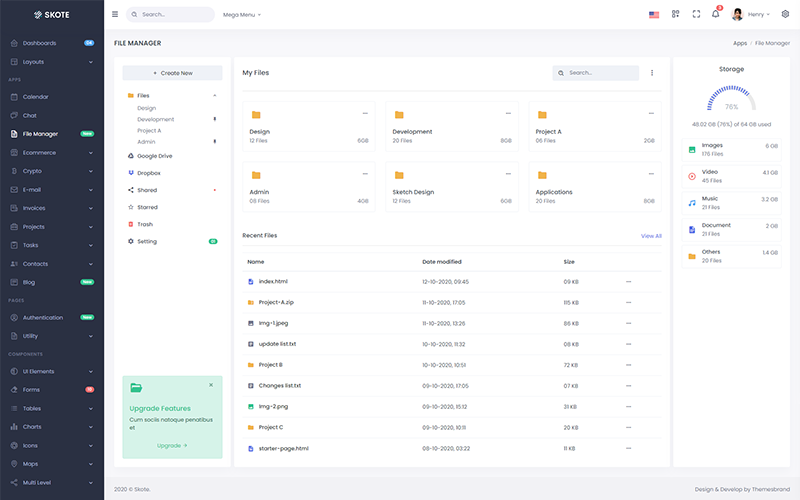This screenshot has width=800, height=500.
Task: Expand the Mega Menu dropdown
Action: pos(242,15)
